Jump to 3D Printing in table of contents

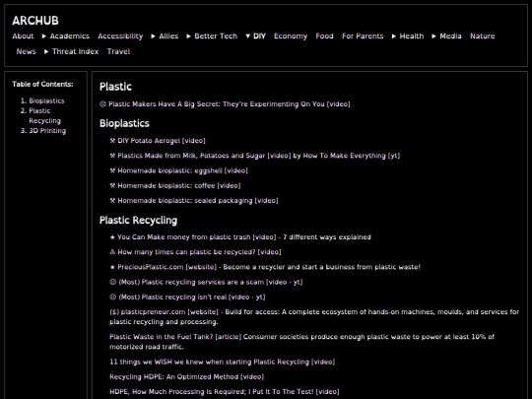[x=47, y=131]
